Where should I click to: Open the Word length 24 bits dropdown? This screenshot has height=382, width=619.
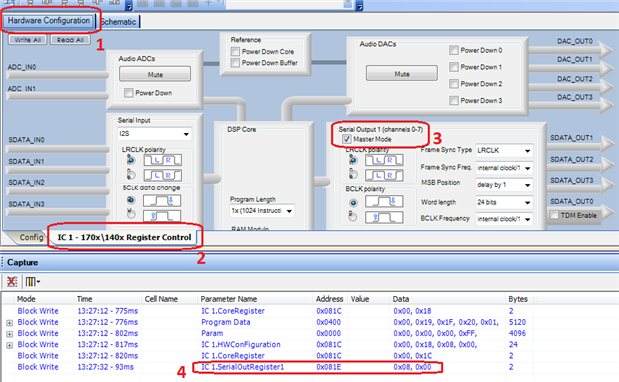(504, 202)
